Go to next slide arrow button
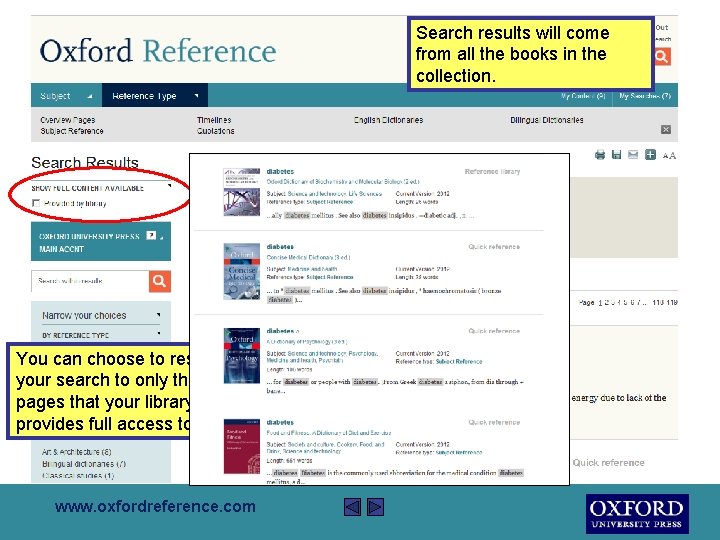 [375, 507]
